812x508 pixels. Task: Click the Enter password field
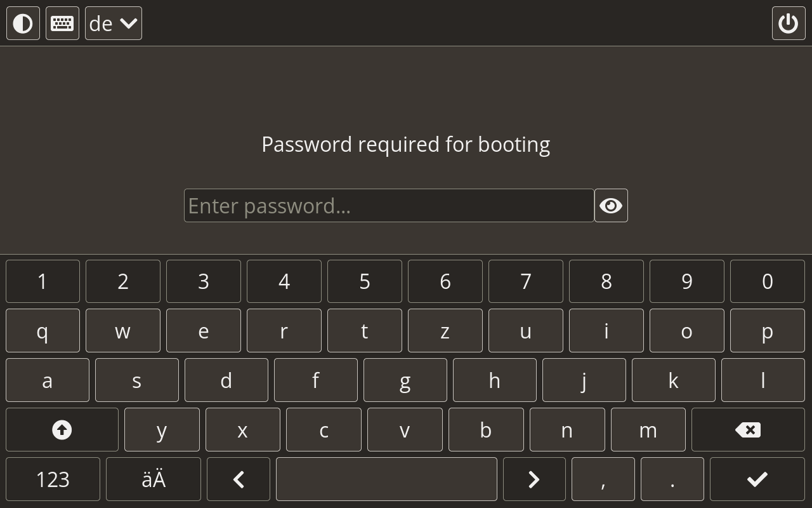pyautogui.click(x=388, y=206)
